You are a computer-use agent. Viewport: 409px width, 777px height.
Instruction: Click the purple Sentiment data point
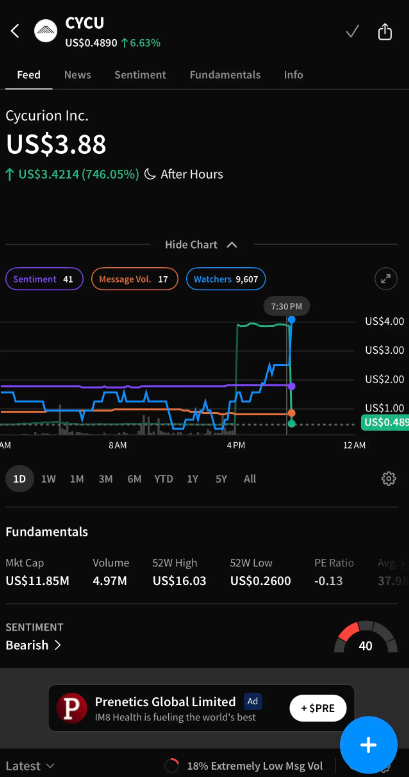click(292, 386)
